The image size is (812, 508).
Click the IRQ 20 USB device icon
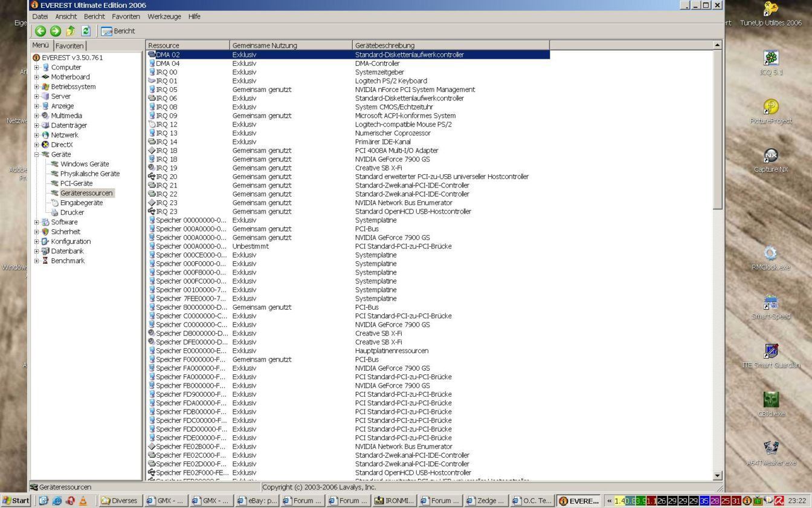(152, 177)
